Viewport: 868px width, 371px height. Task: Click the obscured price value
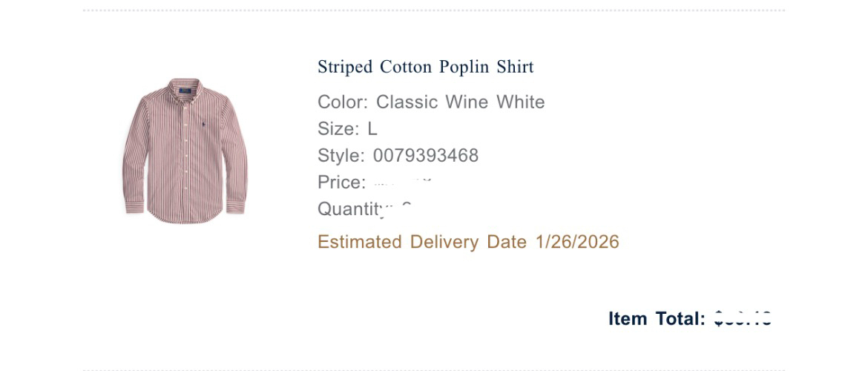click(x=403, y=182)
